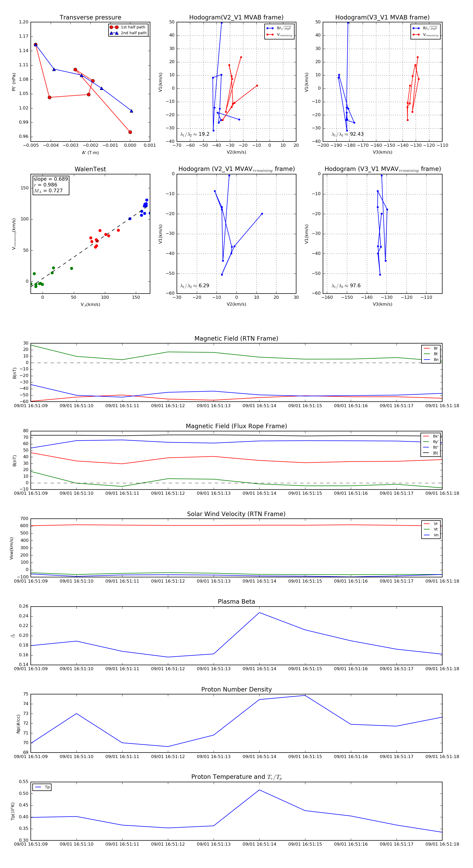This screenshot has height=868, width=473.
Task: Select the |B| legend entry
Action: (431, 453)
